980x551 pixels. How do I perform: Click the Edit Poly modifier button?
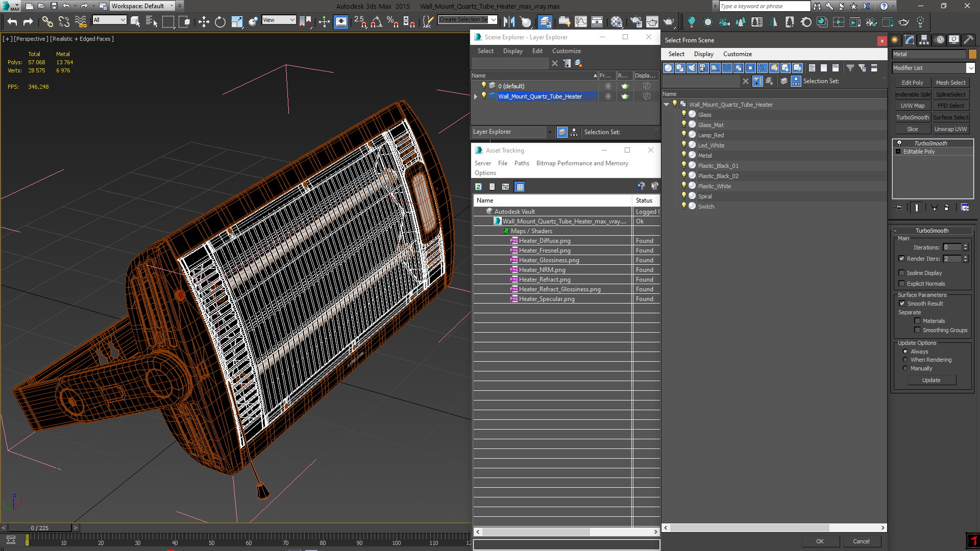912,83
